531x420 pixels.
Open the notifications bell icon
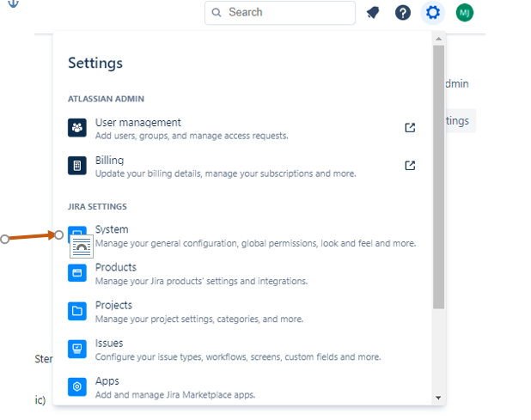(x=373, y=13)
